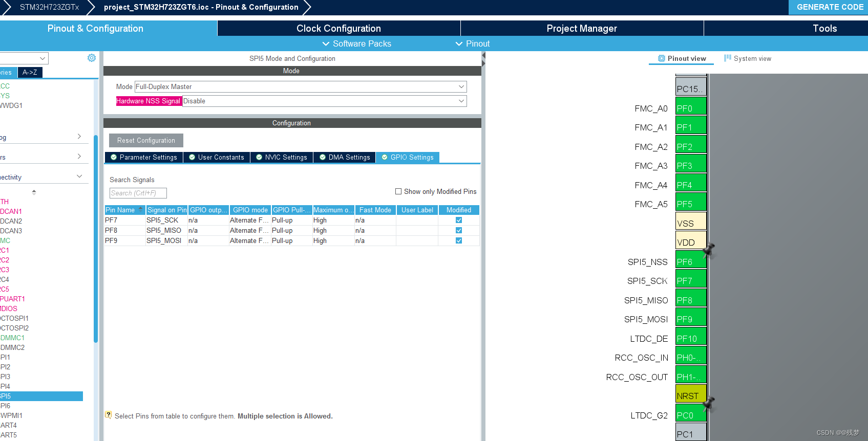The height and width of the screenshot is (441, 868).
Task: Sort by GPIO mode column header
Action: tap(250, 210)
